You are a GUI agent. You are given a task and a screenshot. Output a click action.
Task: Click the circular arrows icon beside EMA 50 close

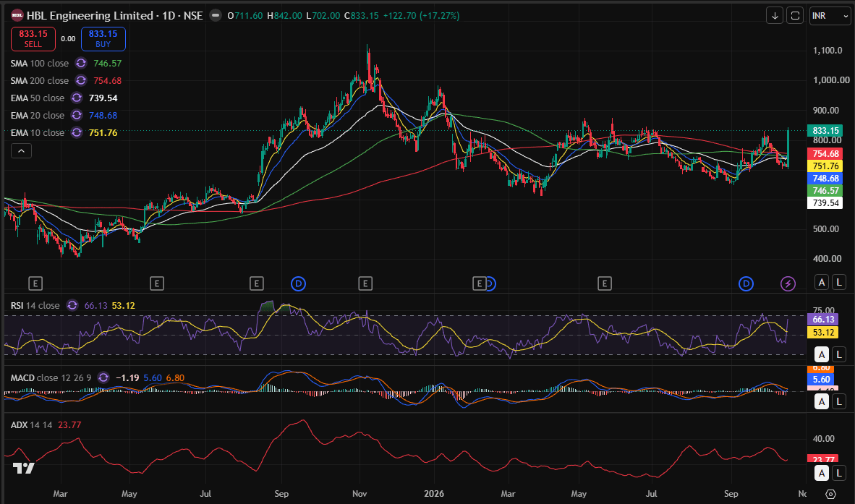[x=77, y=98]
